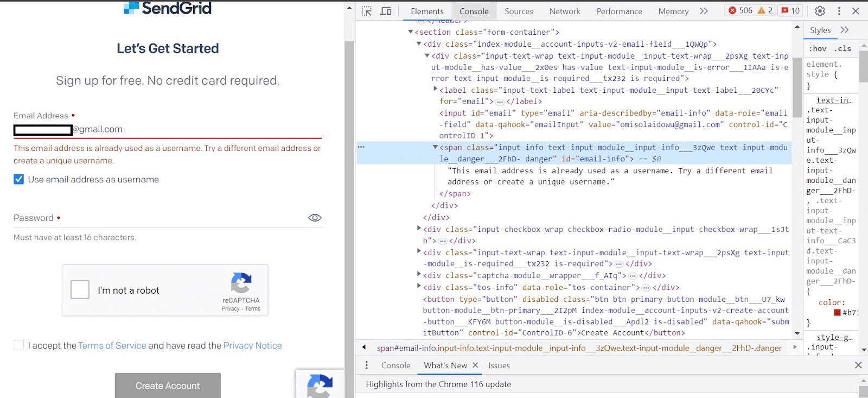The width and height of the screenshot is (868, 398).
Task: Switch to the Console tab
Action: tap(474, 11)
